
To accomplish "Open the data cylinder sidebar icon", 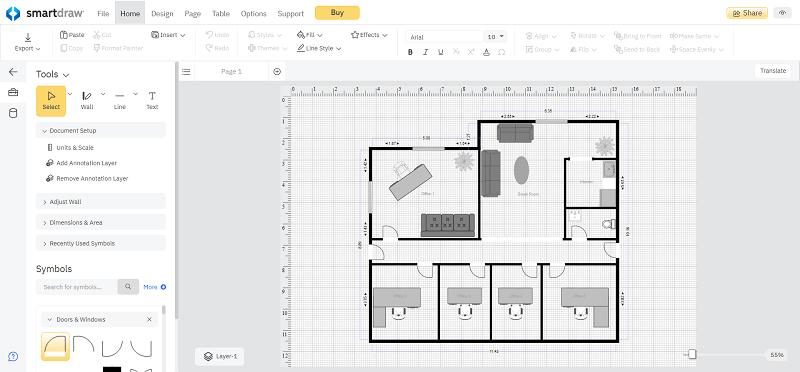I will [x=13, y=113].
